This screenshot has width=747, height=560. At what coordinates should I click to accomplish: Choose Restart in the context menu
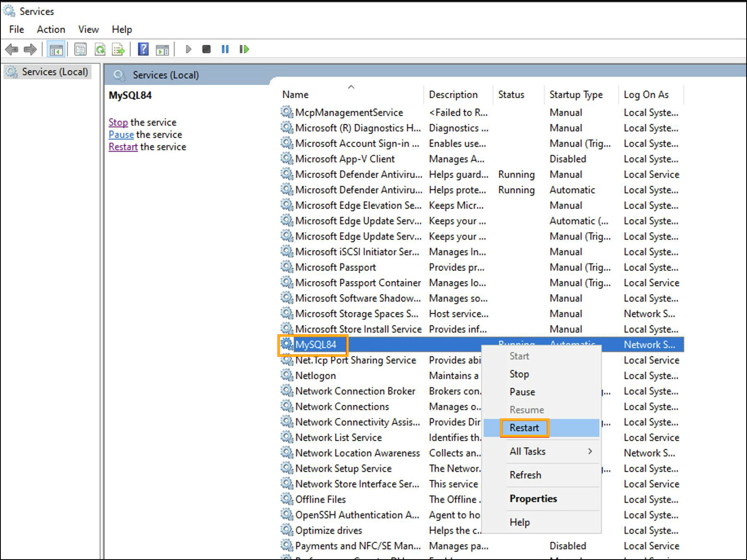tap(524, 428)
